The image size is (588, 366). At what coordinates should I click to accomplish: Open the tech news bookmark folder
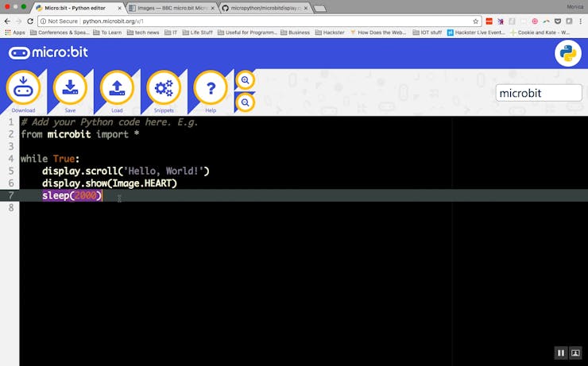coord(143,33)
